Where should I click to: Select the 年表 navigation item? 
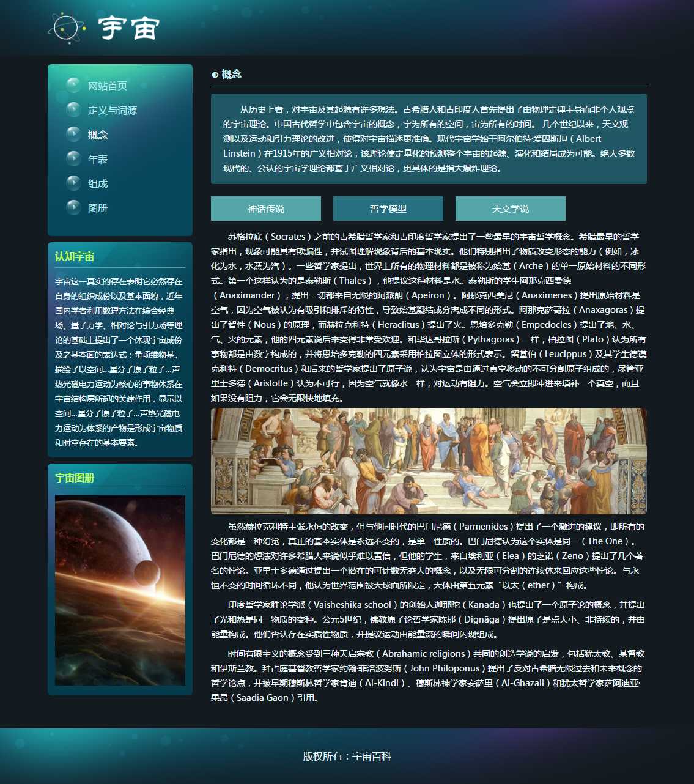pyautogui.click(x=98, y=160)
